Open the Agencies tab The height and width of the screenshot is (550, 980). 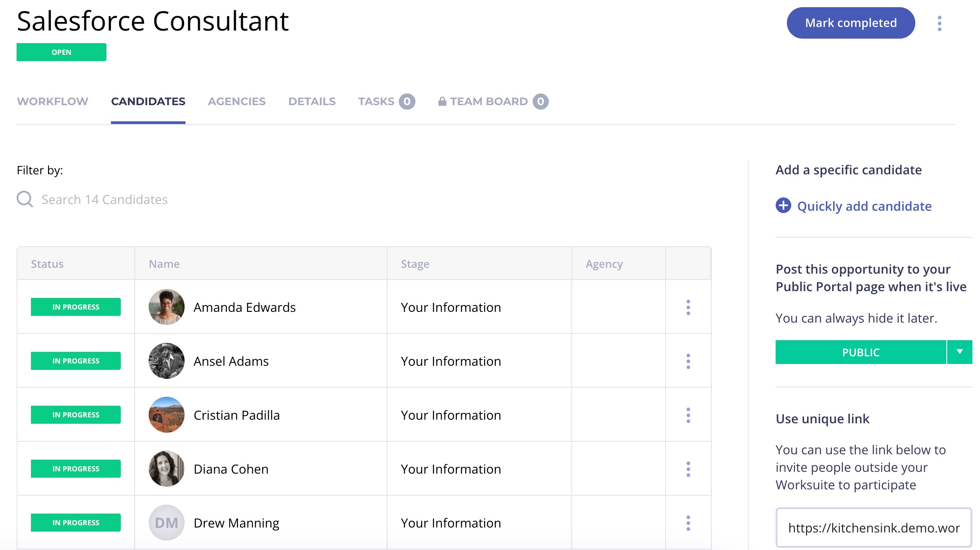tap(237, 102)
